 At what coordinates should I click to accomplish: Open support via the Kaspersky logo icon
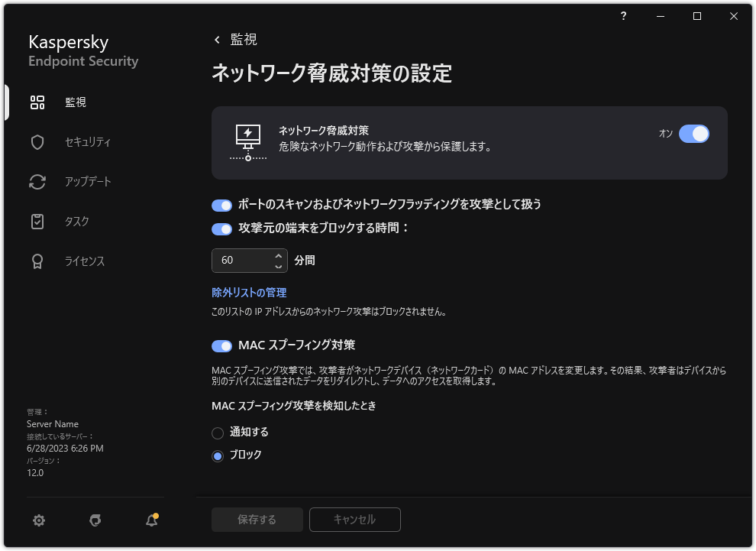(x=95, y=520)
